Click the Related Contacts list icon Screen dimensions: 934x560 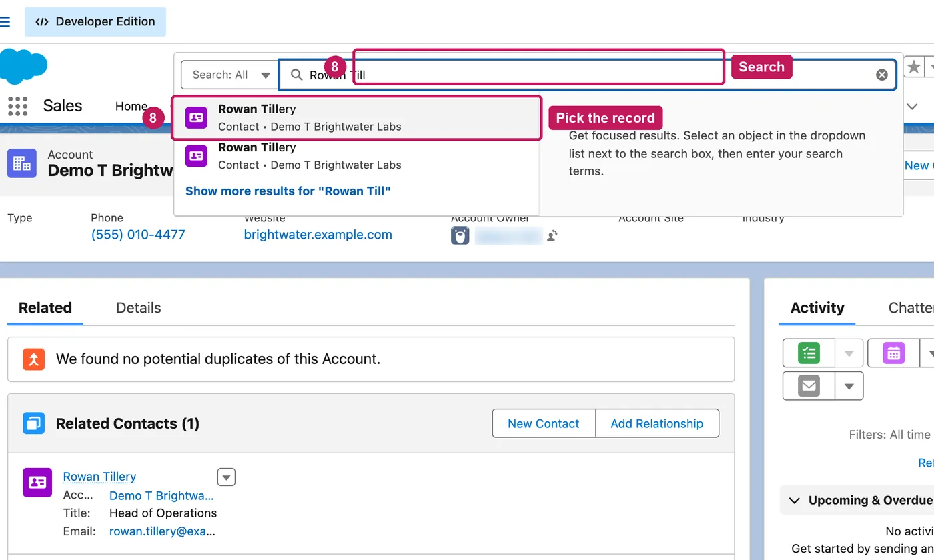click(x=33, y=423)
